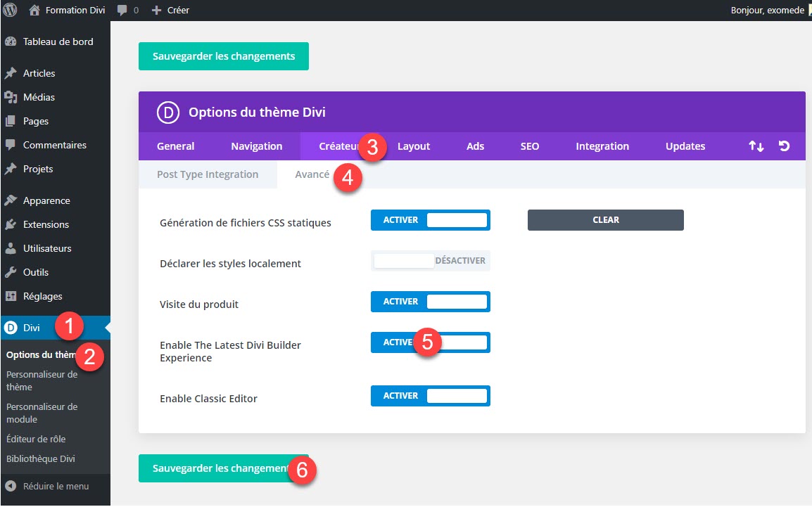The width and height of the screenshot is (812, 507).
Task: Toggle Génération de fichiers CSS statiques
Action: click(430, 220)
